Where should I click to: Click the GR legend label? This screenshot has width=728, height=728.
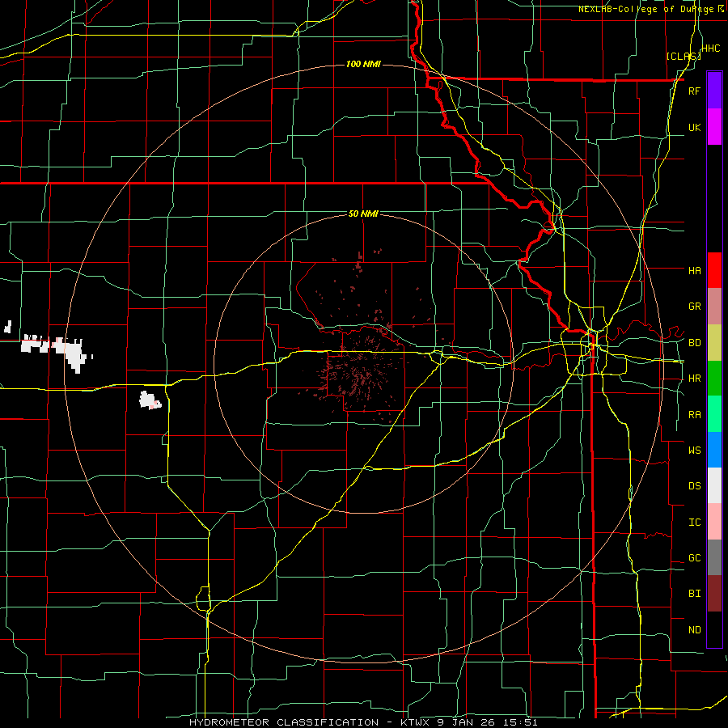point(694,307)
